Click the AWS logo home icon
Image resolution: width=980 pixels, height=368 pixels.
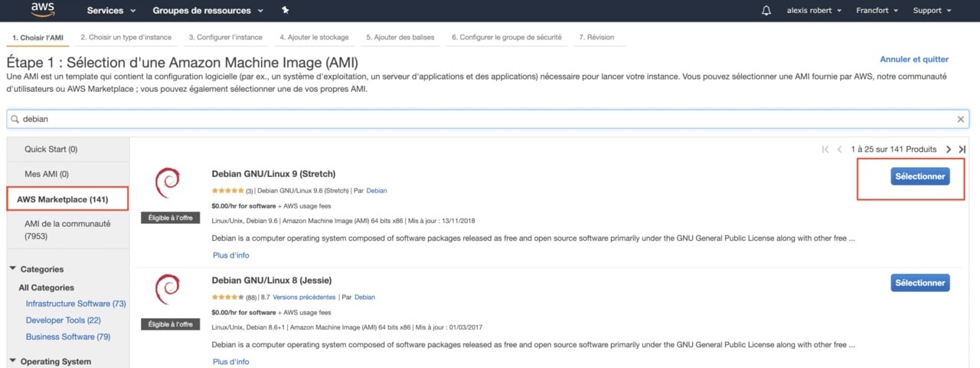click(x=43, y=11)
